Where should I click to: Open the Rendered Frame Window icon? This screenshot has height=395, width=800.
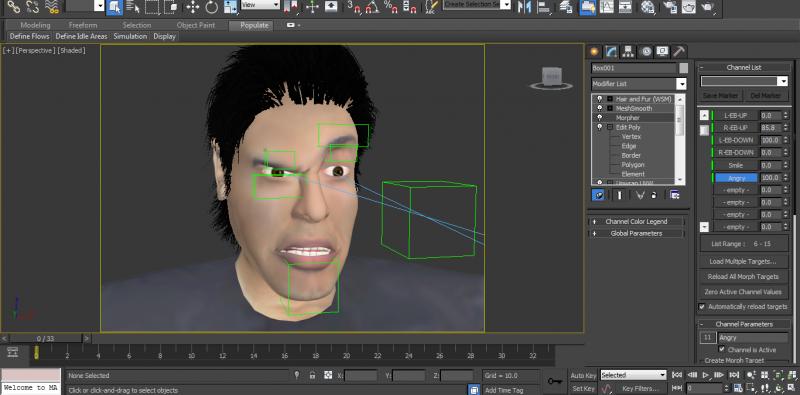pos(688,7)
